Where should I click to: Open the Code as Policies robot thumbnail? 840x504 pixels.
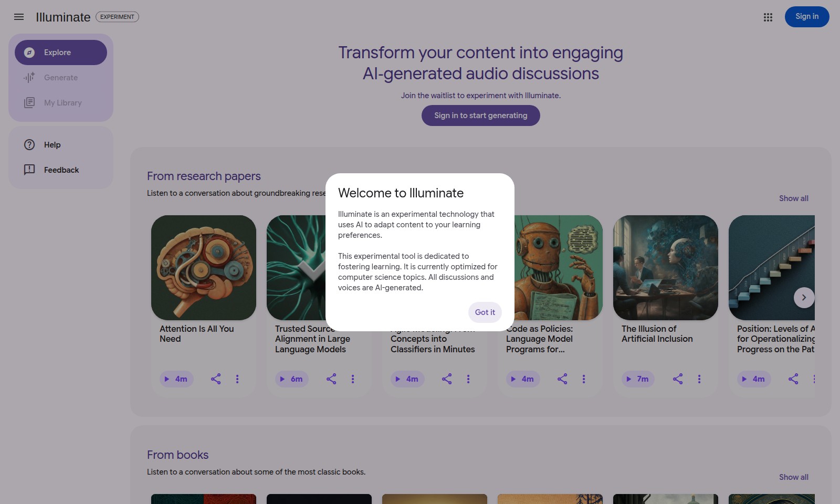[559, 268]
